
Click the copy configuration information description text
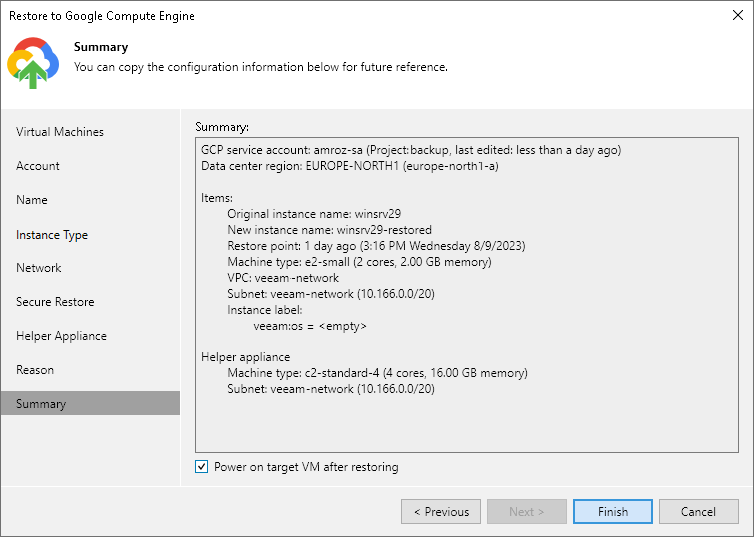pyautogui.click(x=261, y=67)
